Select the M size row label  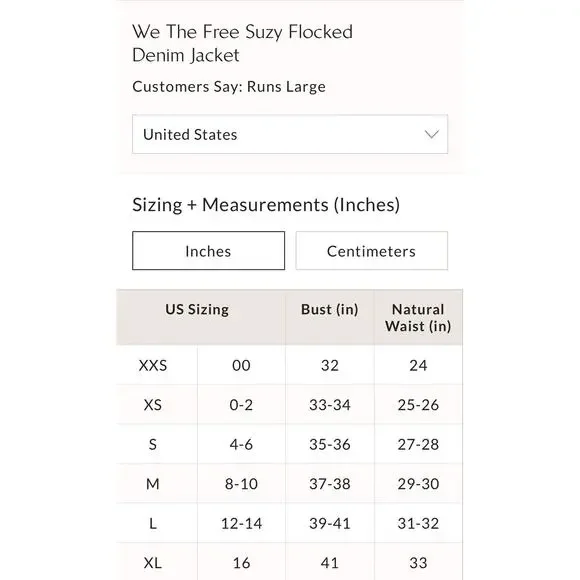153,484
